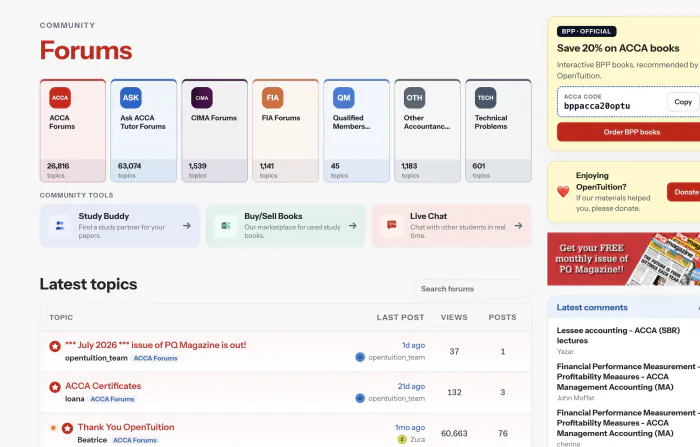Open Lessee accounting ACCA (SBR) lectures comment

[x=618, y=335]
